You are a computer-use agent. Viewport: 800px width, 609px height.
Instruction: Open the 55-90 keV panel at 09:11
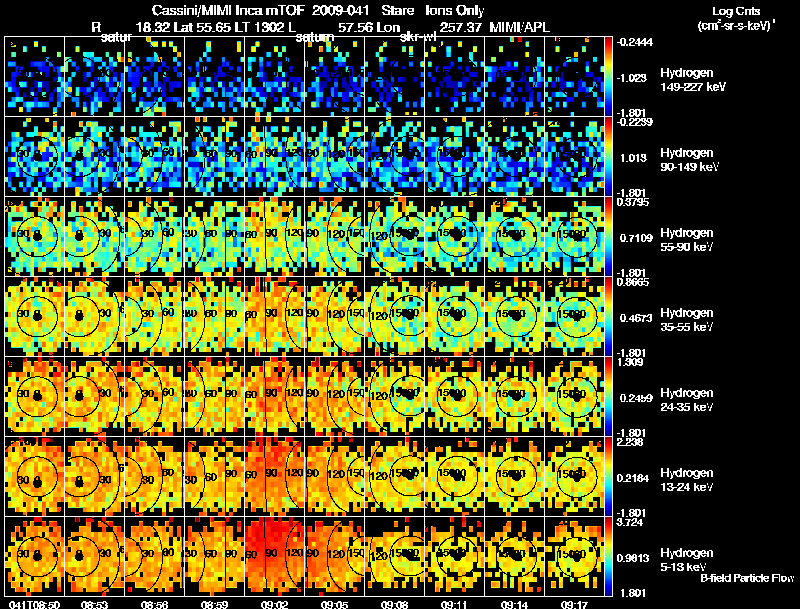coord(455,237)
